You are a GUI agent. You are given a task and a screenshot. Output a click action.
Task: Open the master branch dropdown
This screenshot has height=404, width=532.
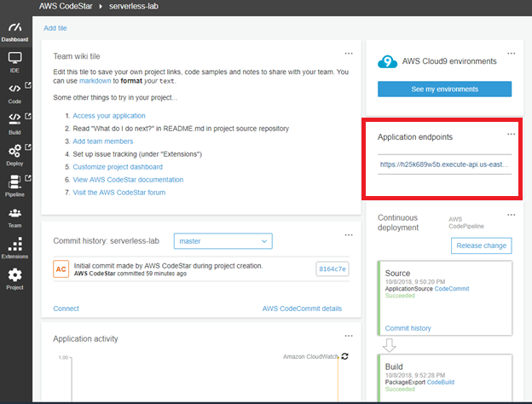tap(223, 241)
